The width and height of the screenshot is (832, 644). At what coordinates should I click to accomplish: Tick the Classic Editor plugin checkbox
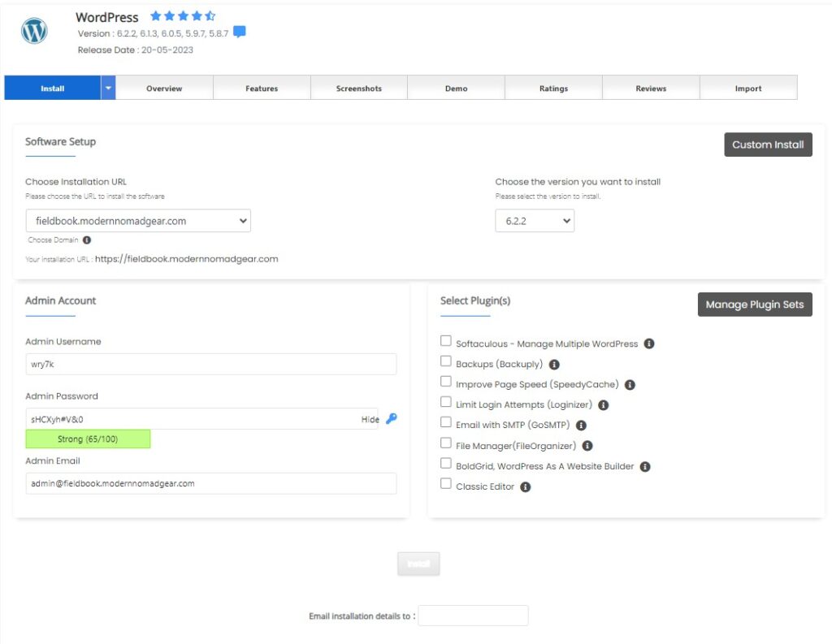446,484
